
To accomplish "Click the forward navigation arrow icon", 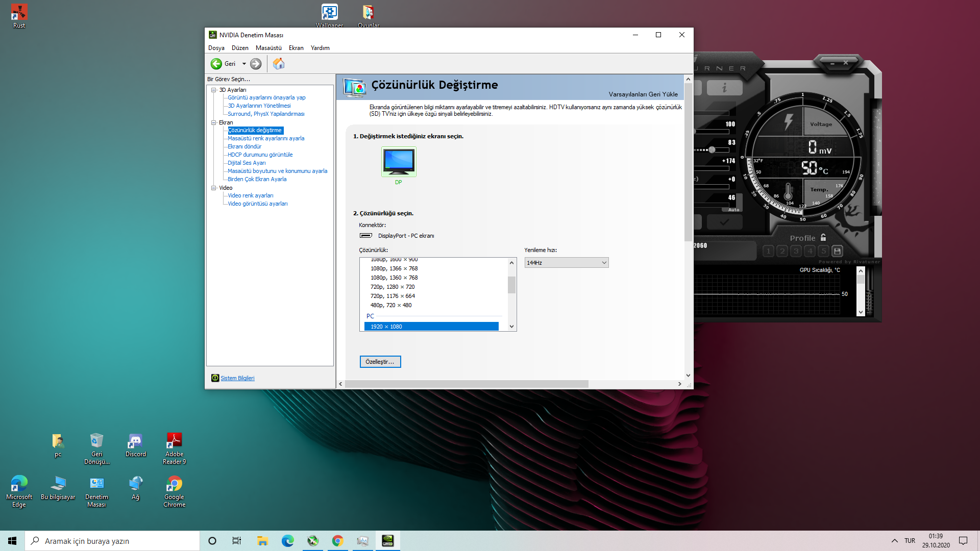I will pyautogui.click(x=256, y=64).
